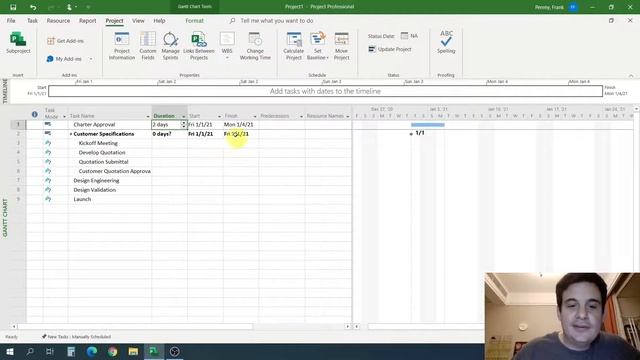Open My Add-ins dropdown arrow

point(91,59)
